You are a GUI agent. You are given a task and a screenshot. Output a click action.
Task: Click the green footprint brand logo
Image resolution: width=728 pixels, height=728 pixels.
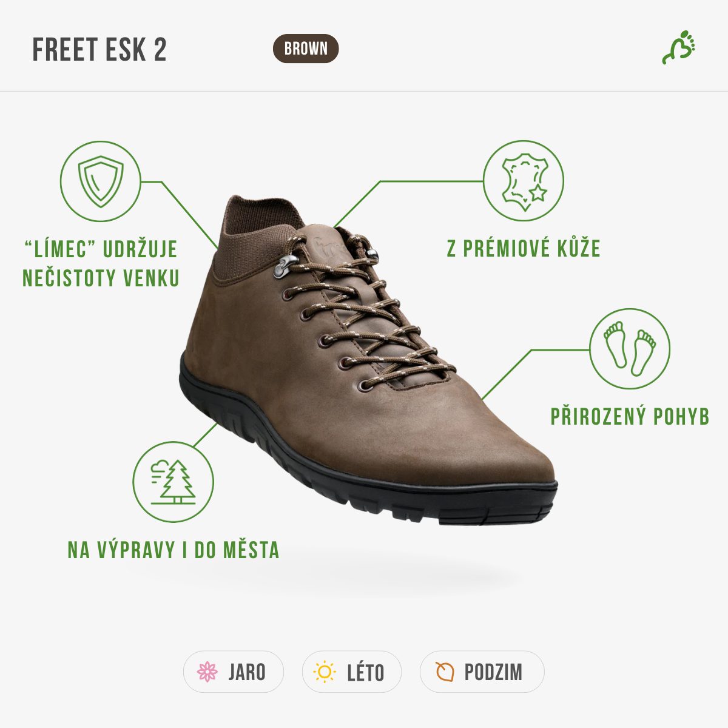click(678, 47)
